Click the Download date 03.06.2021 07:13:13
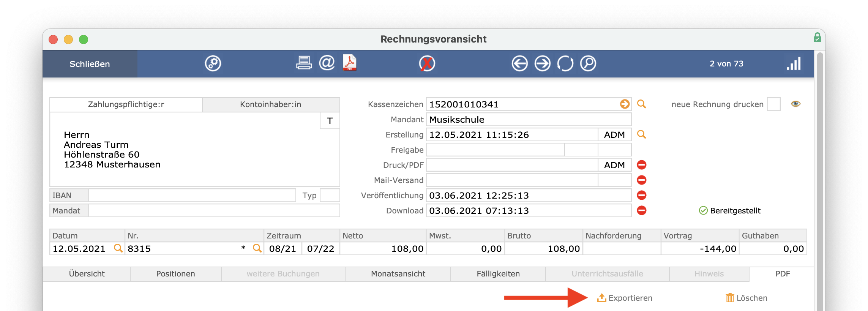The width and height of the screenshot is (868, 311). point(529,210)
